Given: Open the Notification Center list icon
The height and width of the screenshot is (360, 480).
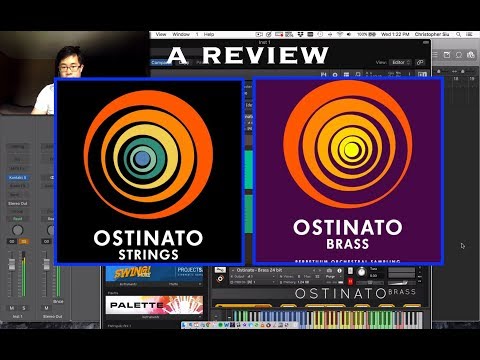Looking at the screenshot, I should [470, 34].
